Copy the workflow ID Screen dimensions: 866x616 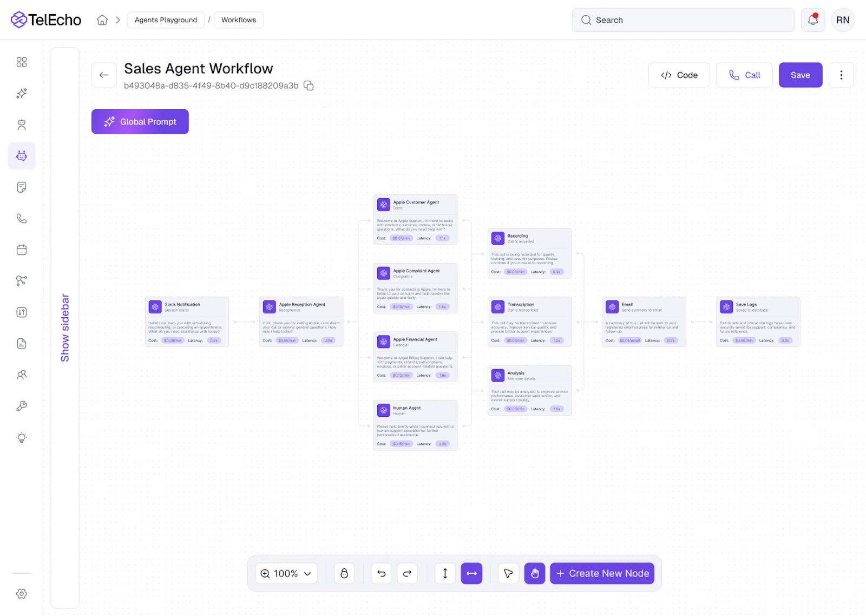309,86
